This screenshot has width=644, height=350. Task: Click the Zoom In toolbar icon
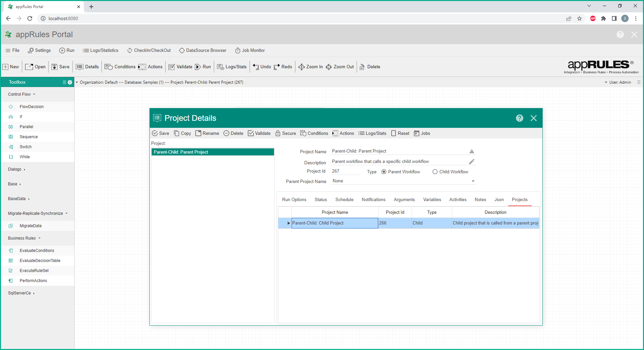click(x=301, y=67)
